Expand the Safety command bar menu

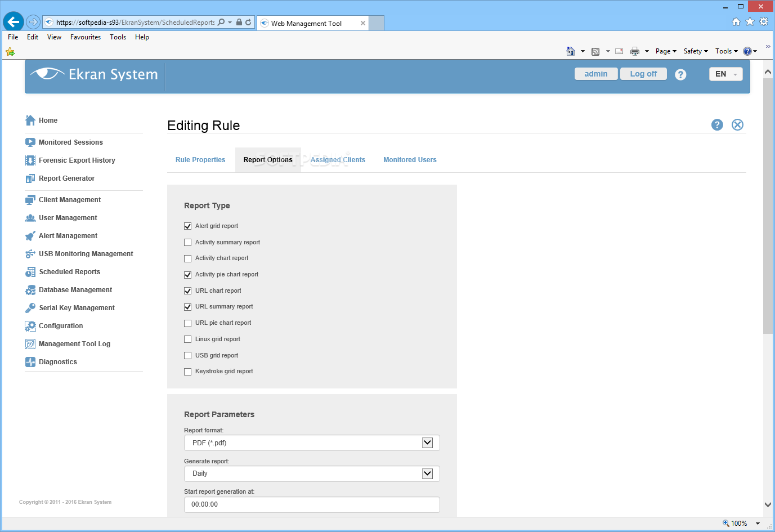pos(696,51)
